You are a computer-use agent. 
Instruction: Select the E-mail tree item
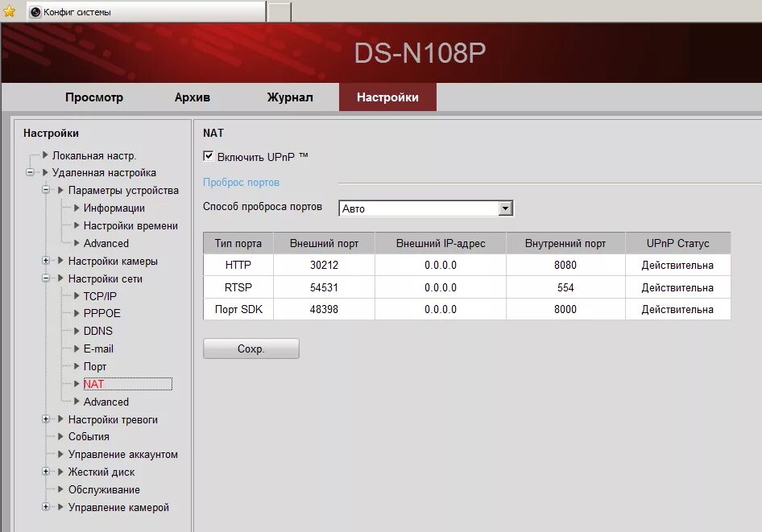point(98,348)
